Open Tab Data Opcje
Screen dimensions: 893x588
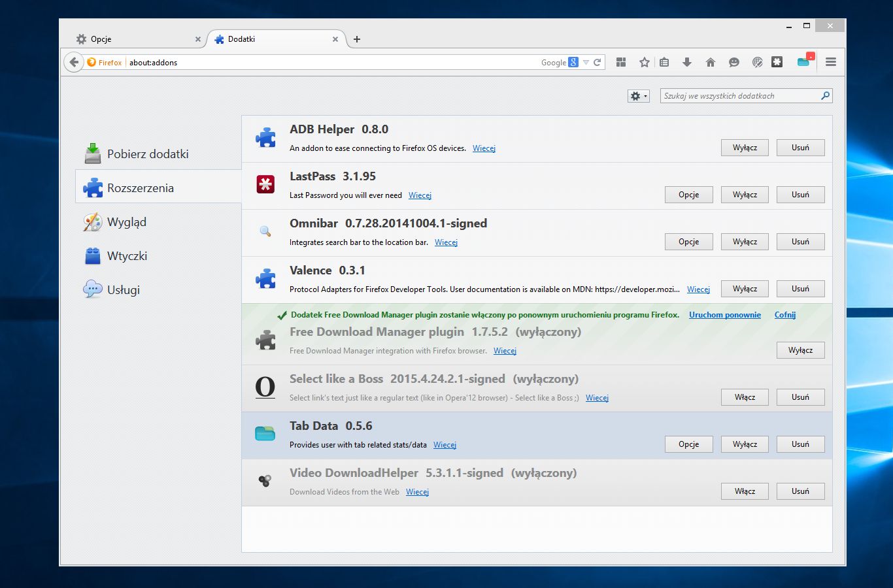coord(689,444)
